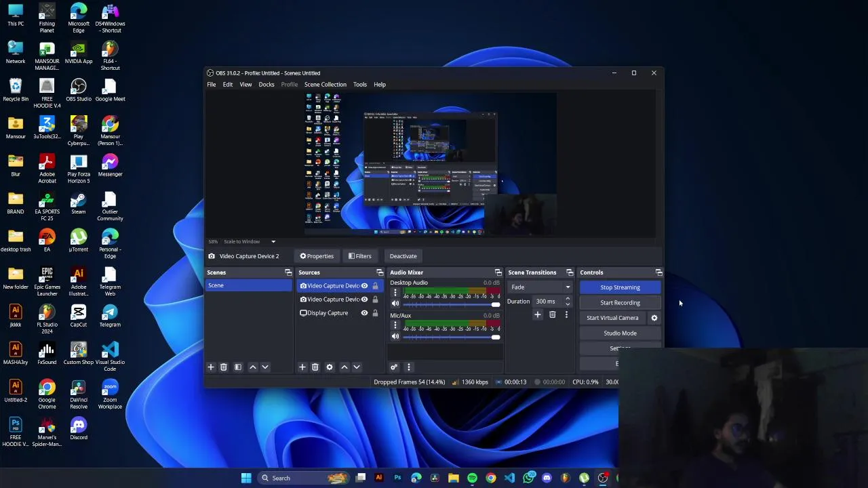Screen dimensions: 868x488
Task: Remove selected scene with trash icon
Action: point(223,367)
